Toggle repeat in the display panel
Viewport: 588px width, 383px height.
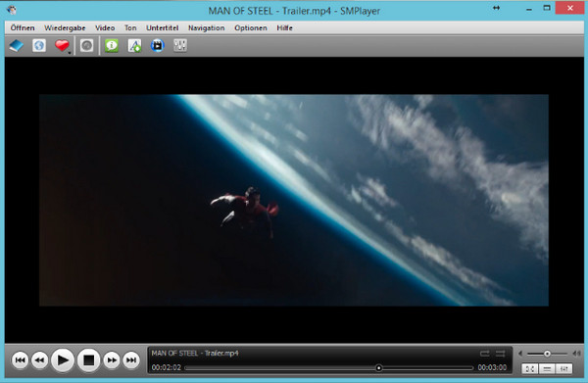pos(484,354)
